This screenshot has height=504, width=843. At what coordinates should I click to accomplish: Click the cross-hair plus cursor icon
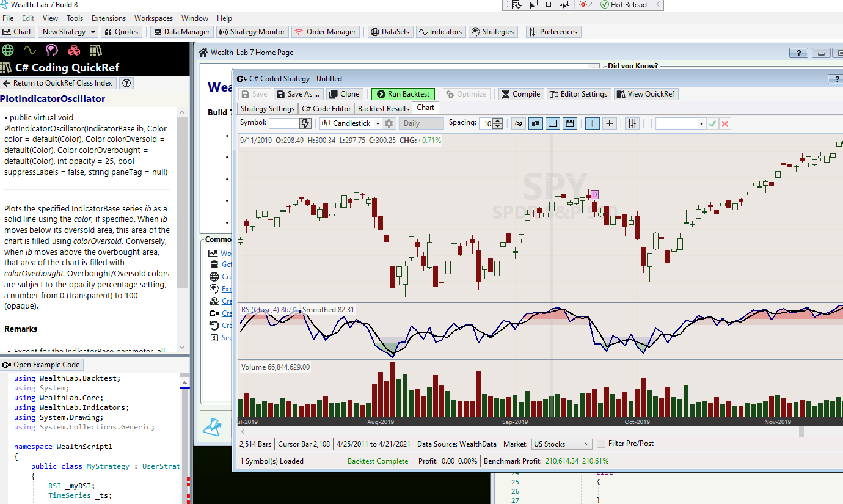(609, 123)
